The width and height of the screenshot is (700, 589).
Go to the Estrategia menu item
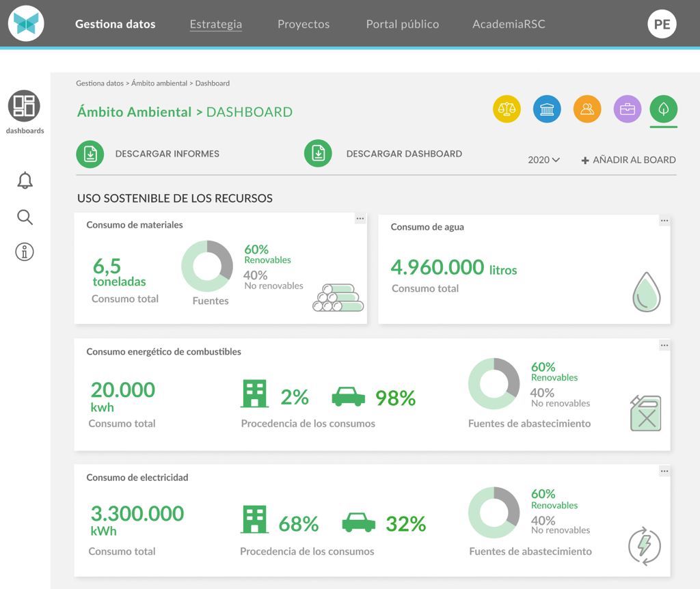(215, 24)
